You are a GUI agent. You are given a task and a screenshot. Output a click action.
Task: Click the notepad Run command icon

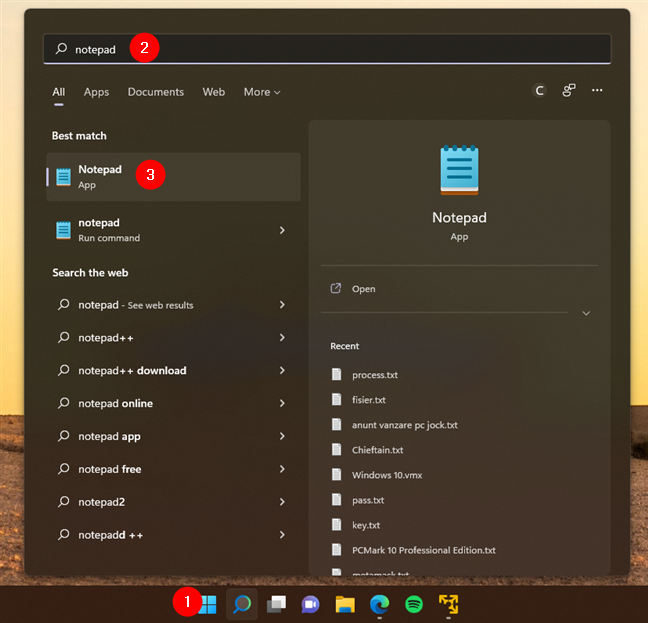(63, 230)
